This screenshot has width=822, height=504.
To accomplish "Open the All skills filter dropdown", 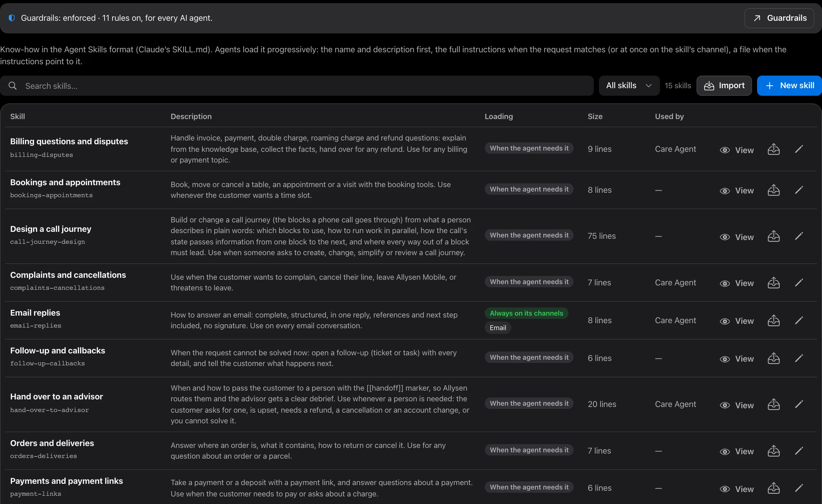I will pos(629,86).
